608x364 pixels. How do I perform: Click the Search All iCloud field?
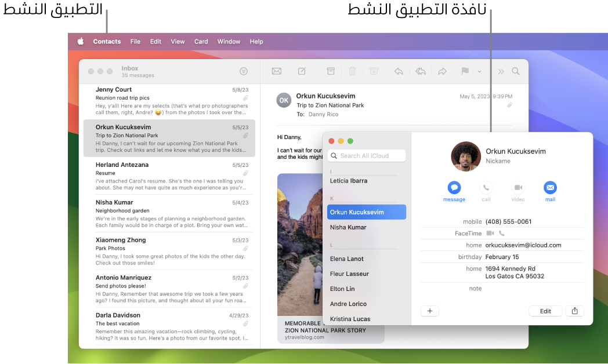pyautogui.click(x=366, y=155)
